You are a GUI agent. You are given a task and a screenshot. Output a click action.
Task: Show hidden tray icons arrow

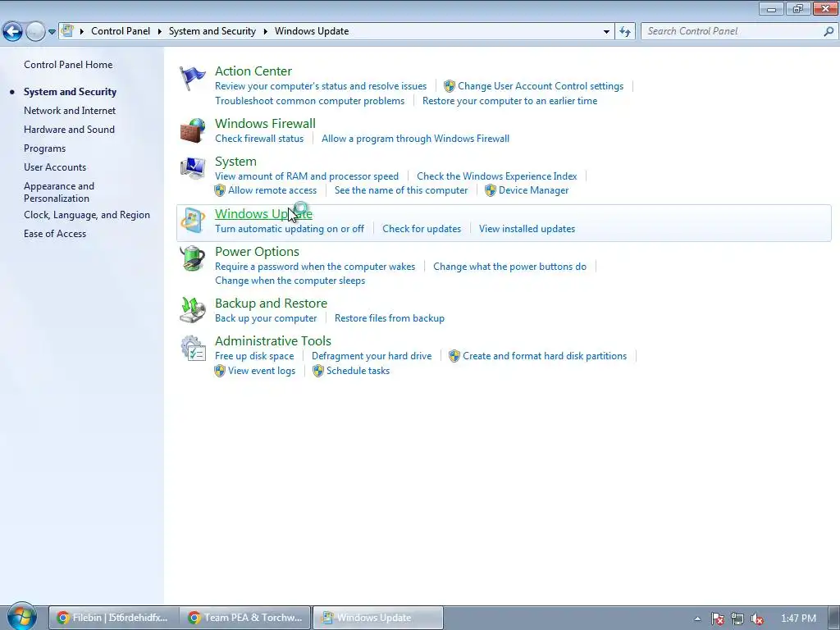click(697, 619)
